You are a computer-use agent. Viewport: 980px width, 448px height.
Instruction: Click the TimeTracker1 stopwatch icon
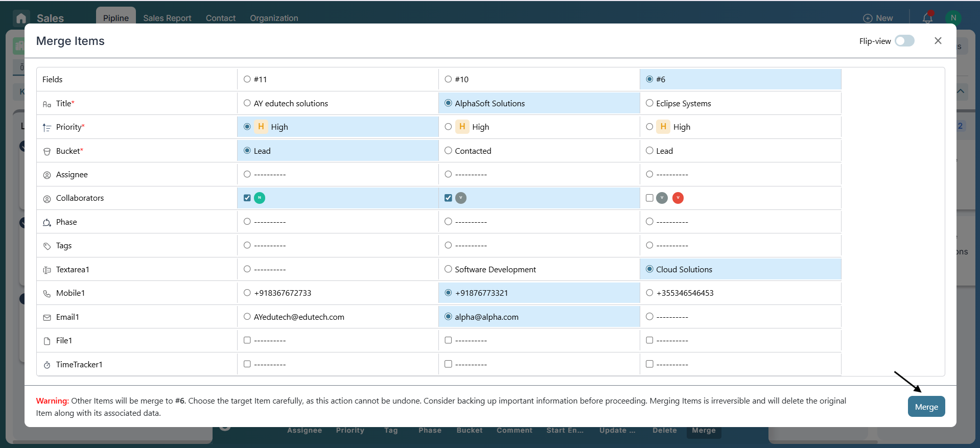pyautogui.click(x=47, y=365)
